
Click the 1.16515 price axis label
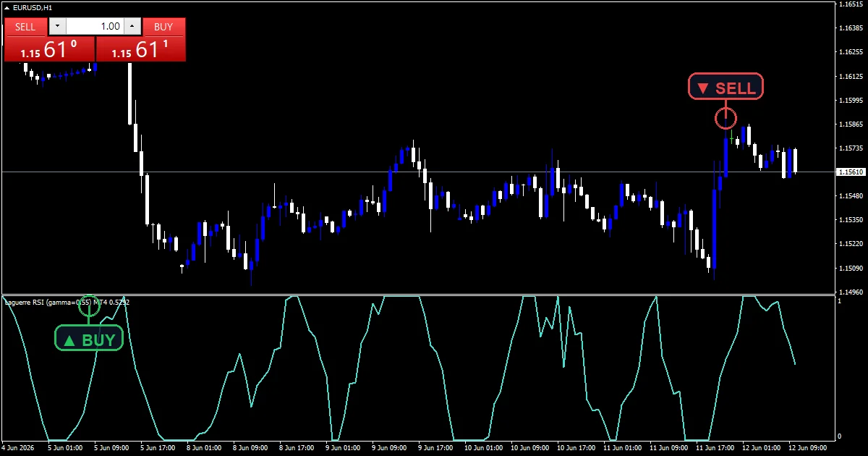pos(851,4)
